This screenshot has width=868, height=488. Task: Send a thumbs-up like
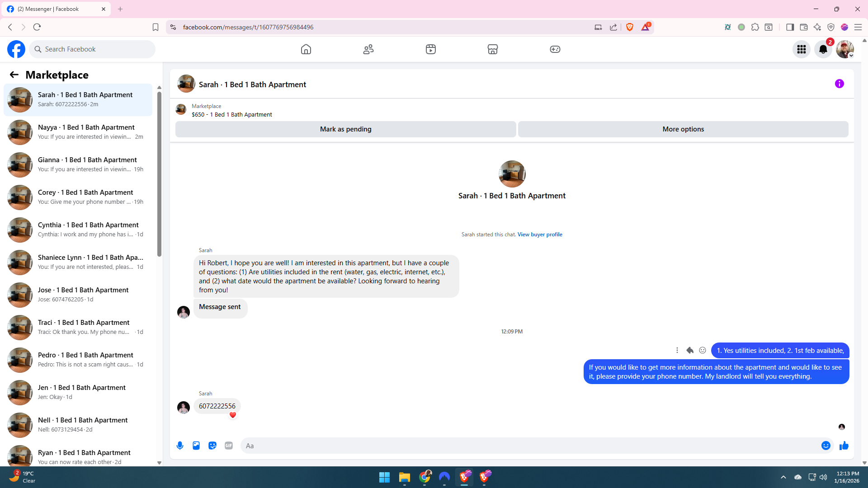[844, 446]
